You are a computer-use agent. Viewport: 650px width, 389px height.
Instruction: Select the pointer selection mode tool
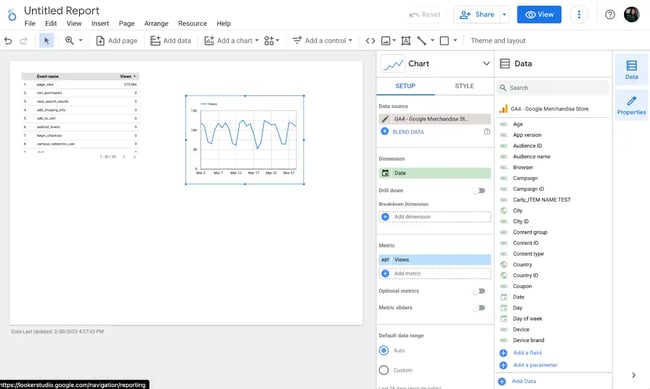[46, 41]
